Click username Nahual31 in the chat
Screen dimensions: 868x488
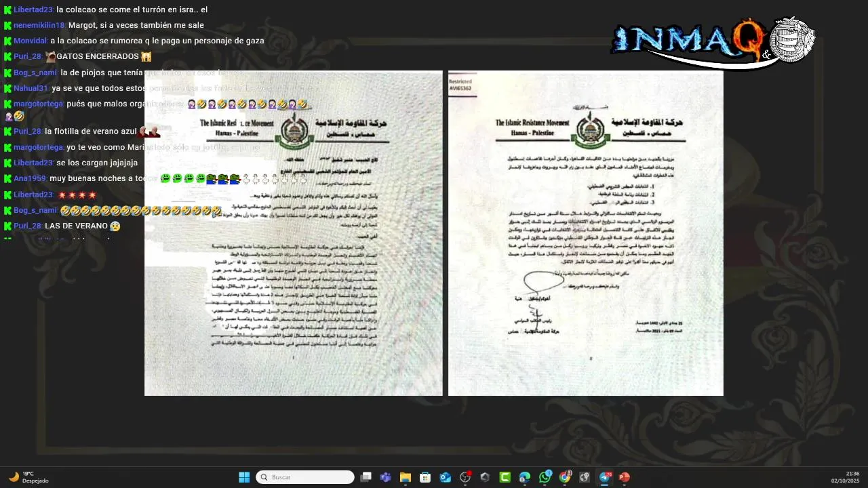coord(31,88)
